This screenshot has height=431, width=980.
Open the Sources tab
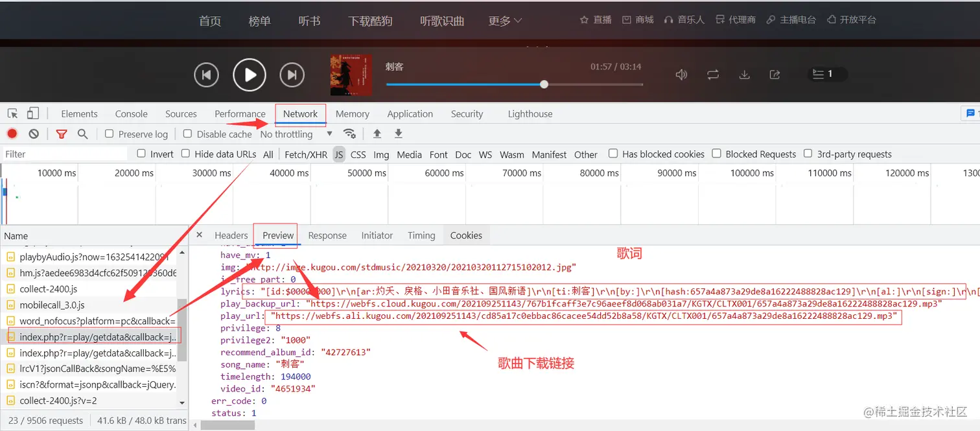181,113
